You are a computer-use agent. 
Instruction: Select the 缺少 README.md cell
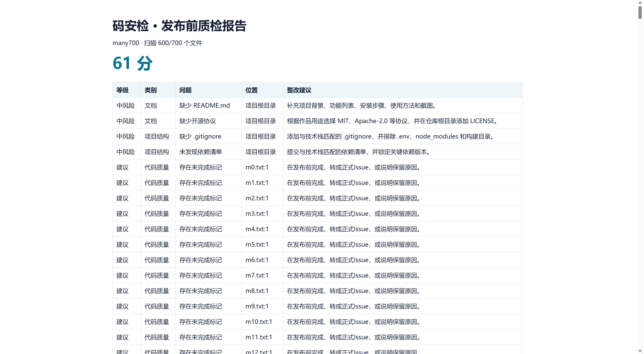pyautogui.click(x=208, y=105)
